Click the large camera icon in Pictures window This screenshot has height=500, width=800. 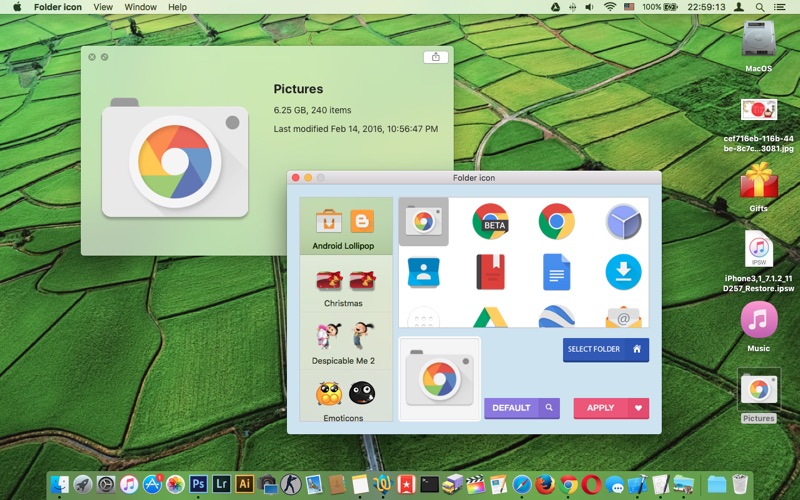175,158
